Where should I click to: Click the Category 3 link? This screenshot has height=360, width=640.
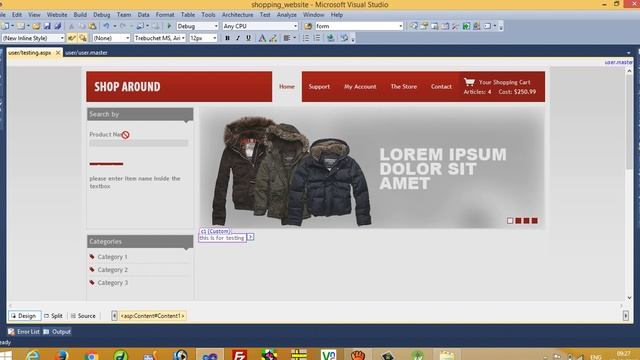coord(112,282)
